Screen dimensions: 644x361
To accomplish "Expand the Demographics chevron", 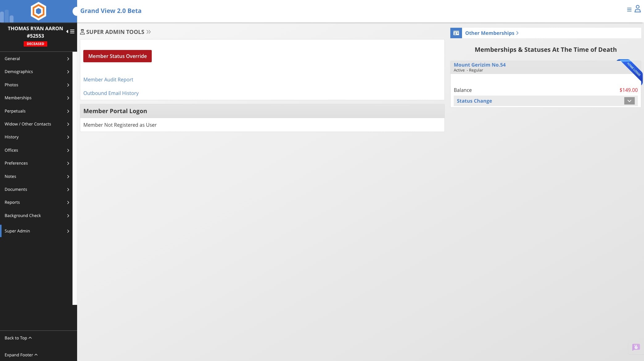I will tap(68, 72).
